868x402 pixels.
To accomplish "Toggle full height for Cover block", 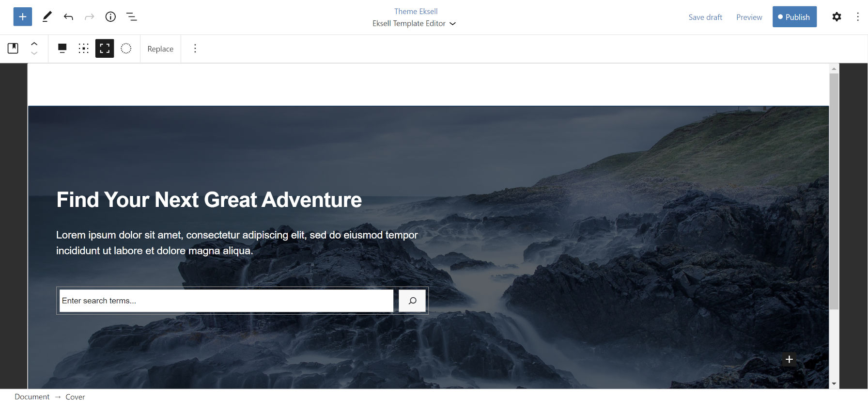I will point(105,48).
